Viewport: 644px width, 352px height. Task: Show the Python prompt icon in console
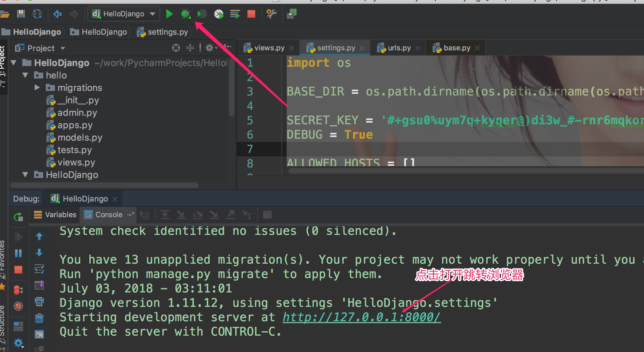click(x=39, y=334)
